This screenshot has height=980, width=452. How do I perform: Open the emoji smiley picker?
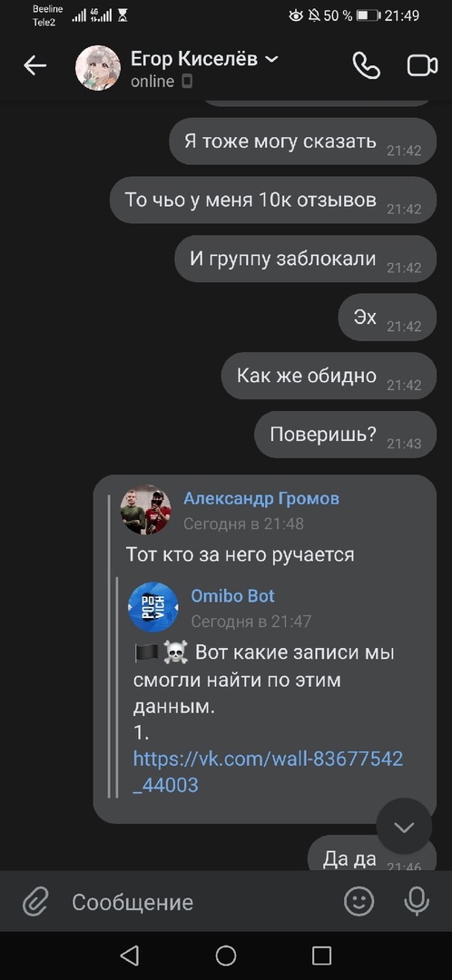point(359,901)
